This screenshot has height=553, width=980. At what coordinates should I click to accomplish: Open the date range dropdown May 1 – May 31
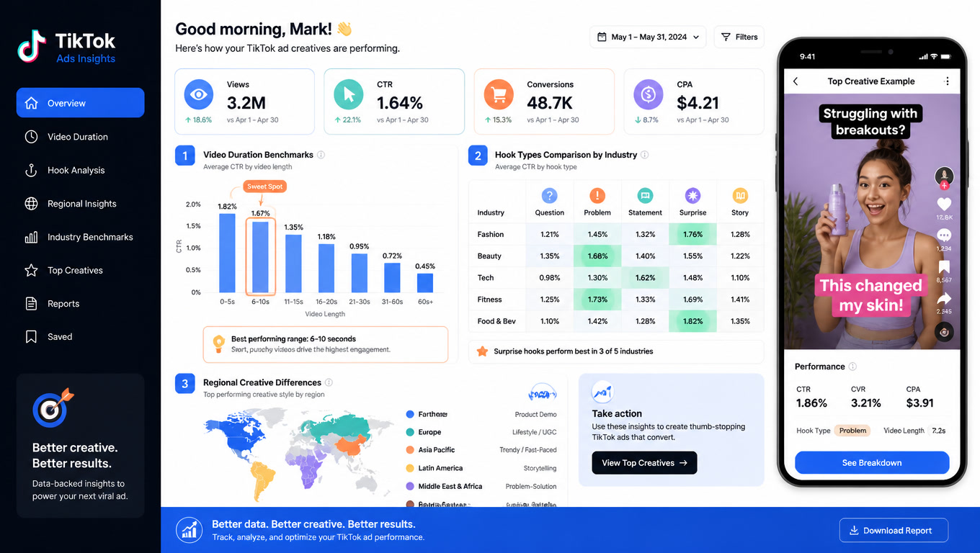648,37
